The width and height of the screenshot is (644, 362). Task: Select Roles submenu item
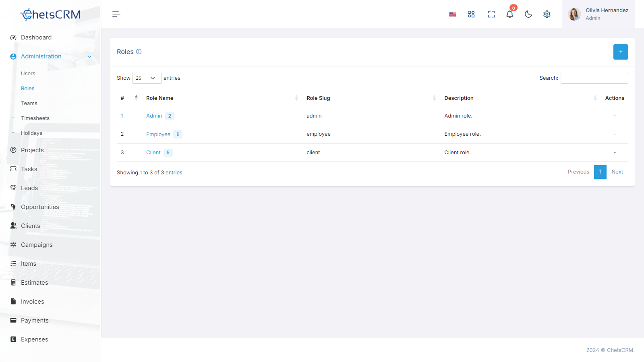pyautogui.click(x=28, y=89)
